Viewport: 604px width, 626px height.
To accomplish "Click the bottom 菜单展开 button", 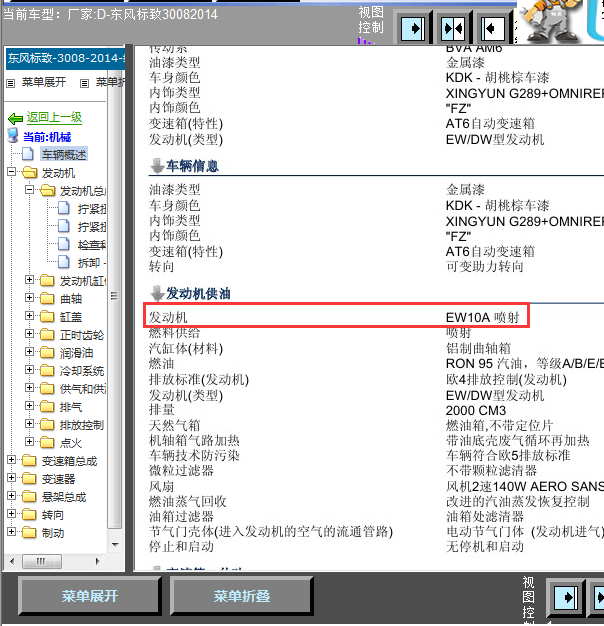I will pos(89,596).
